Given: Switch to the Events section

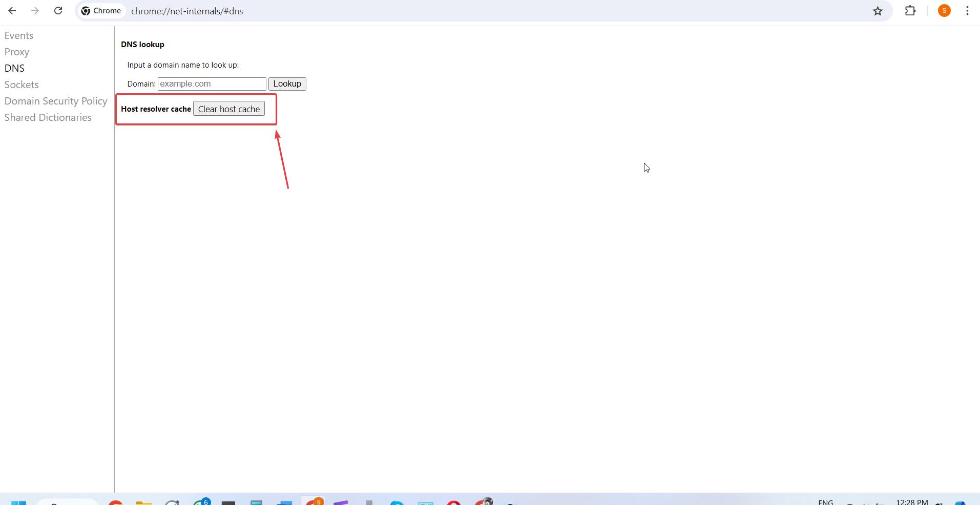Looking at the screenshot, I should (x=19, y=35).
